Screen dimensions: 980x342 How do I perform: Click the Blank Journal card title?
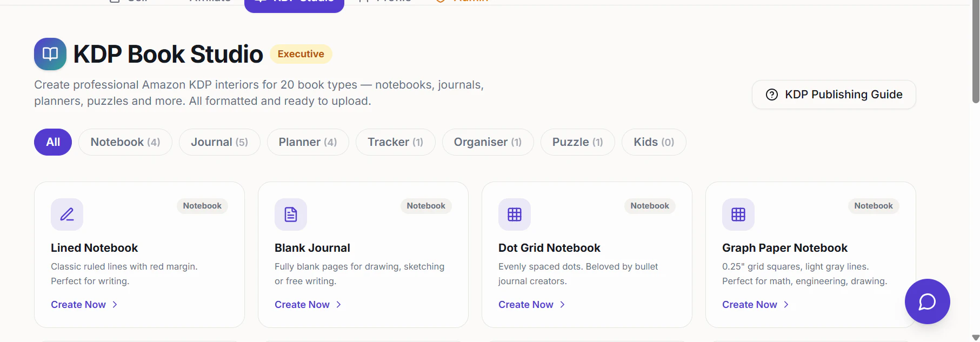312,248
